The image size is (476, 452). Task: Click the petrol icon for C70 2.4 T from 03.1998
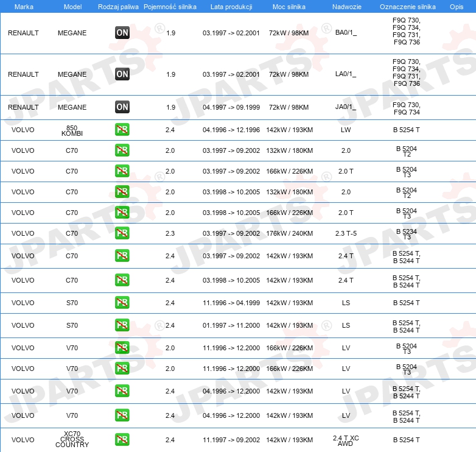(x=122, y=280)
